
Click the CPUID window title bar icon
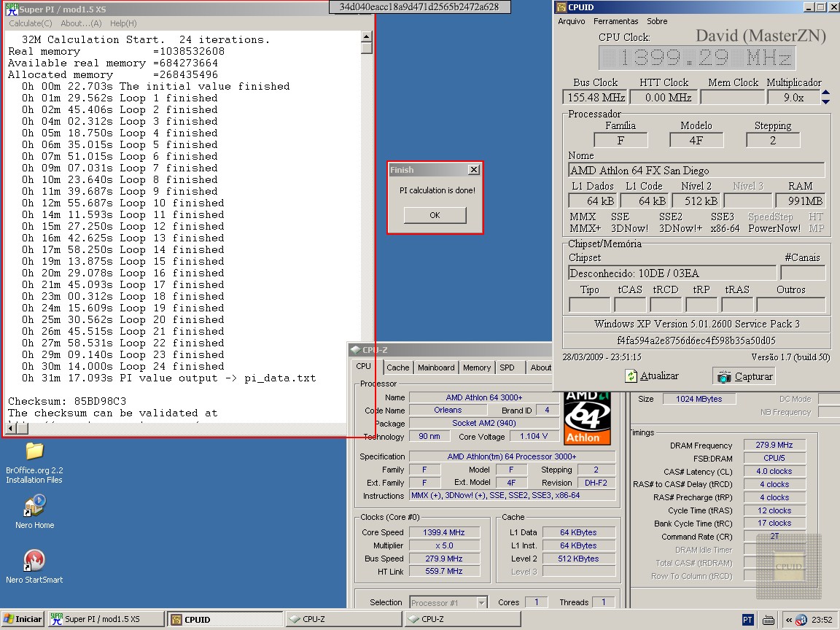[561, 7]
